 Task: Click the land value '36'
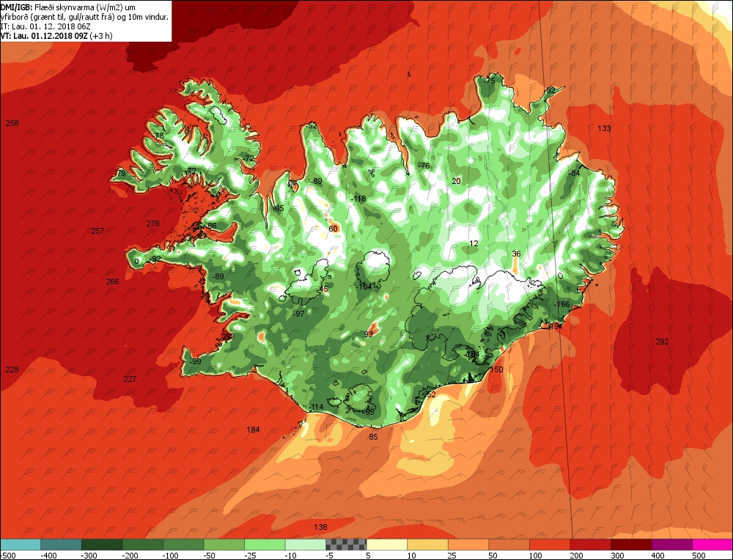point(517,254)
